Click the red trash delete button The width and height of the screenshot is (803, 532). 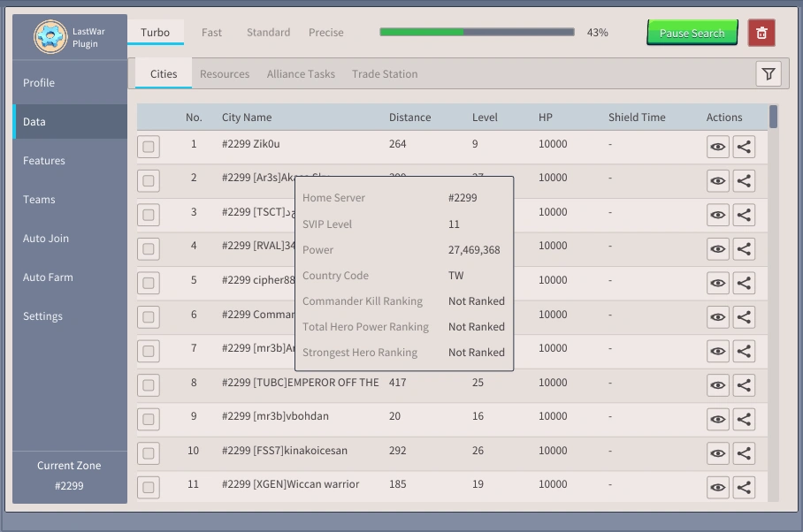[x=761, y=33]
